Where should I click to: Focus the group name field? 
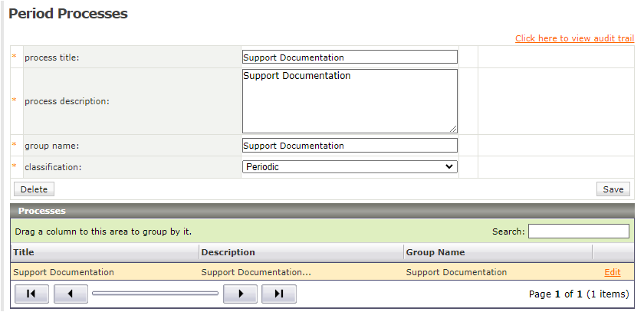(350, 146)
